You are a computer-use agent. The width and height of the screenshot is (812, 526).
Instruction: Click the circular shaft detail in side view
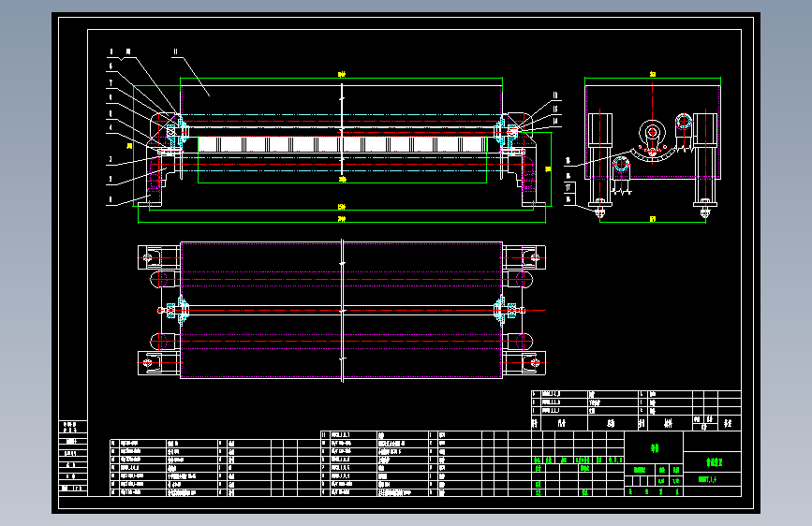pos(652,133)
